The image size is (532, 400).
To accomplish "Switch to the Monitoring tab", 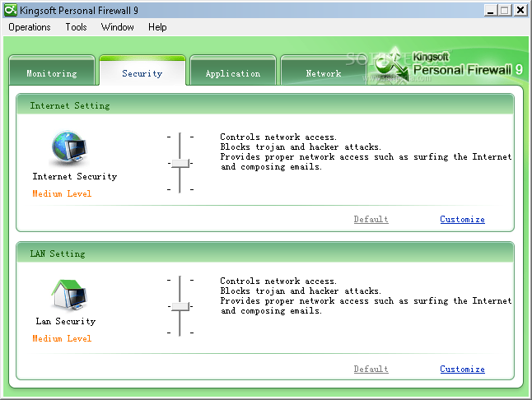I will point(52,70).
